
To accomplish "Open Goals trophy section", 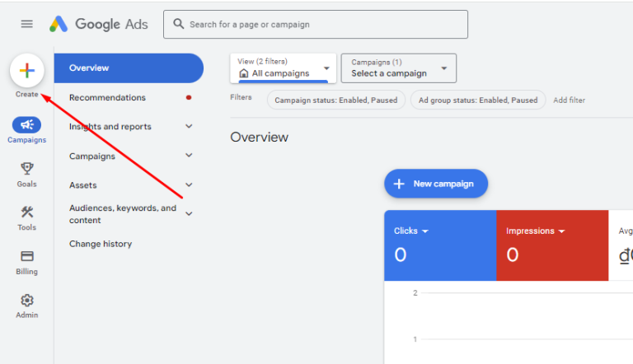I will [26, 175].
